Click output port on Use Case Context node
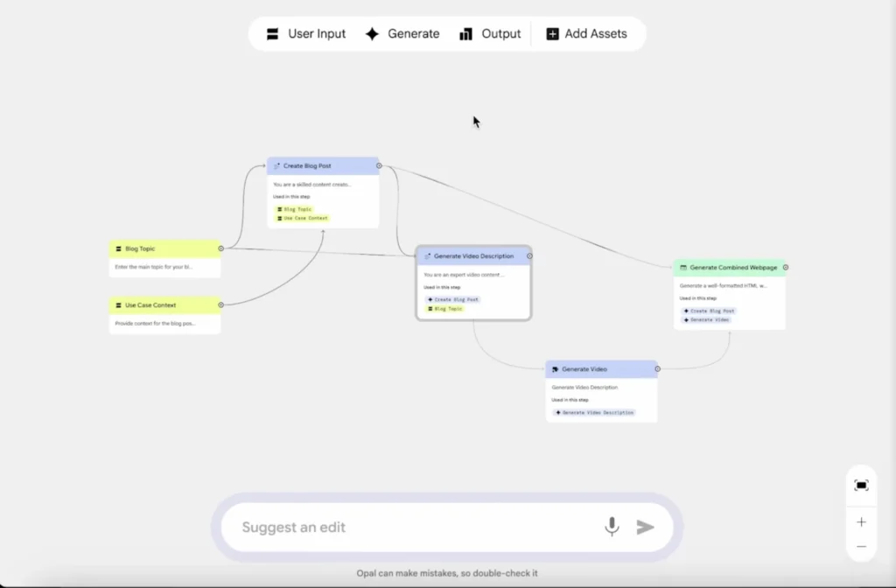This screenshot has height=588, width=896. click(x=220, y=305)
